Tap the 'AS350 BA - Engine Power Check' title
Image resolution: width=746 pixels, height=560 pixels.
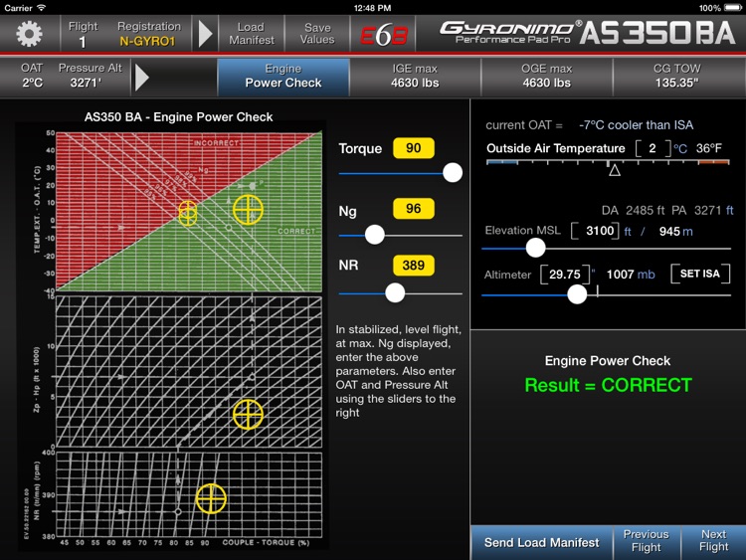coord(178,117)
